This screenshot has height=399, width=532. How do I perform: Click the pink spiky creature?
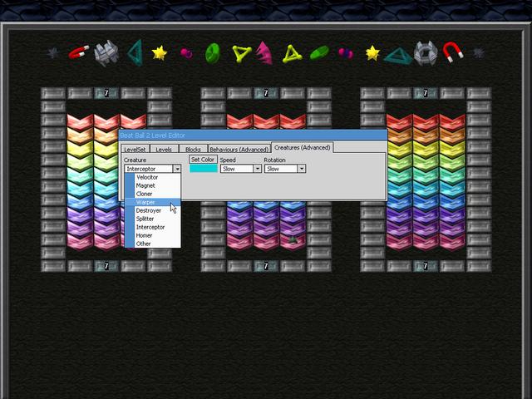click(x=264, y=53)
